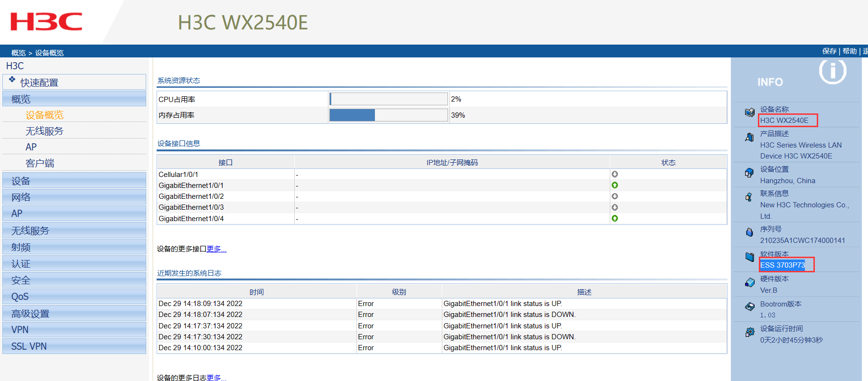This screenshot has width=868, height=381.
Task: Click the 2% CPU usage value
Action: 456,99
